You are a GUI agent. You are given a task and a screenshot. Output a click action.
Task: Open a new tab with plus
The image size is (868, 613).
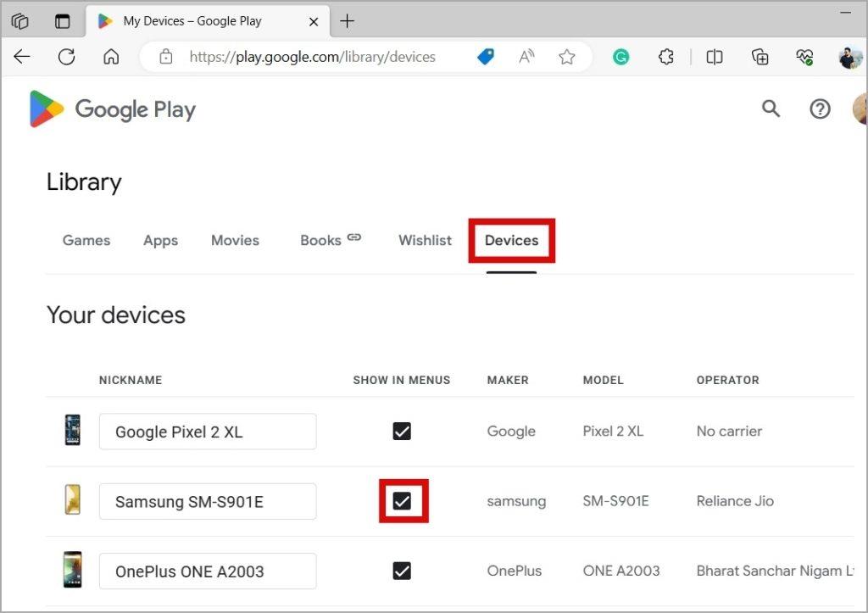(347, 21)
